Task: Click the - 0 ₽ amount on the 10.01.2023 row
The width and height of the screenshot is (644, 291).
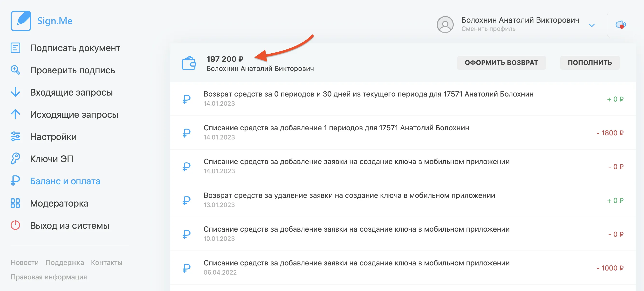Action: click(x=616, y=234)
